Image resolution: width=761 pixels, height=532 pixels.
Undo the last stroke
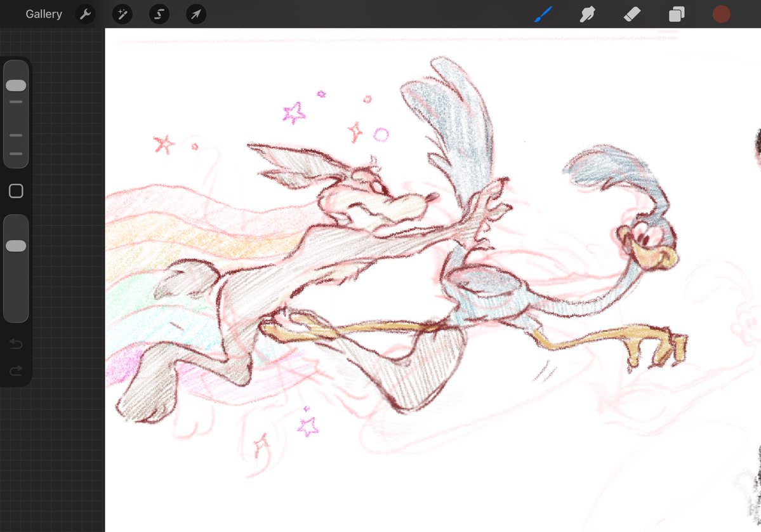coord(16,344)
